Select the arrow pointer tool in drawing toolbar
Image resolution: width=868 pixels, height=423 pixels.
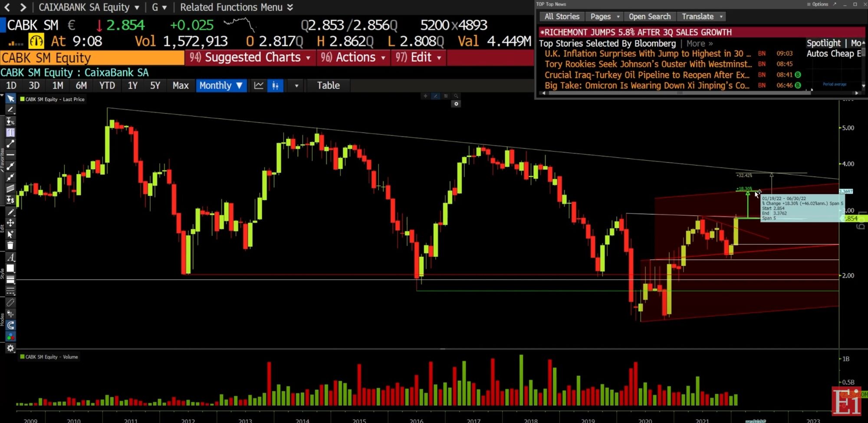pyautogui.click(x=10, y=99)
